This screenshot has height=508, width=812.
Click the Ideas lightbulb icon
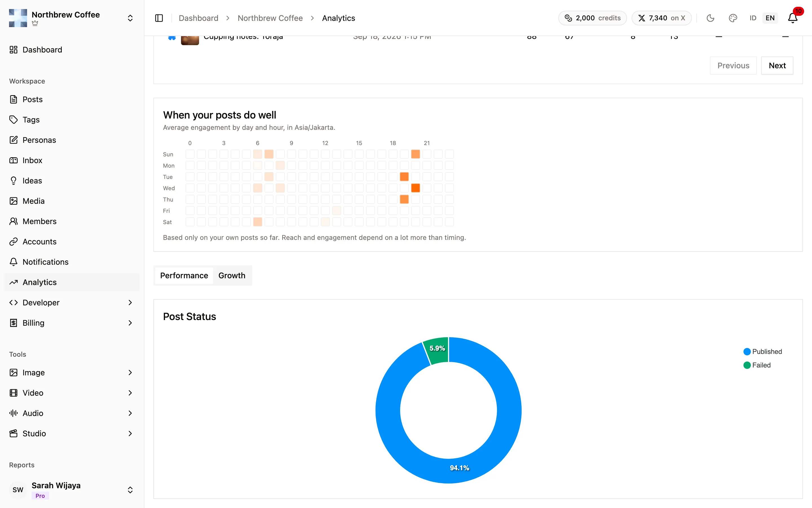(14, 181)
